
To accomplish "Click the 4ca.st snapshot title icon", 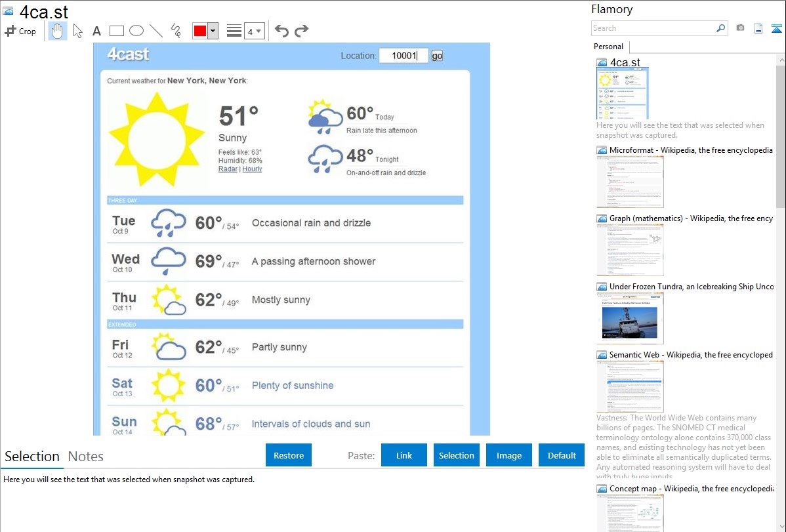I will pos(8,11).
